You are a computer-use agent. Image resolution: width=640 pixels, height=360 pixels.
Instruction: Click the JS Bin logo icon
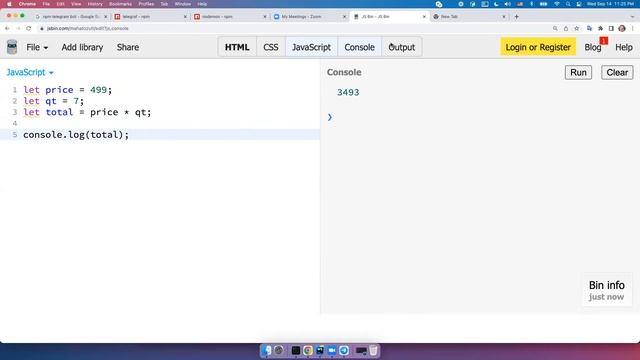pyautogui.click(x=12, y=47)
